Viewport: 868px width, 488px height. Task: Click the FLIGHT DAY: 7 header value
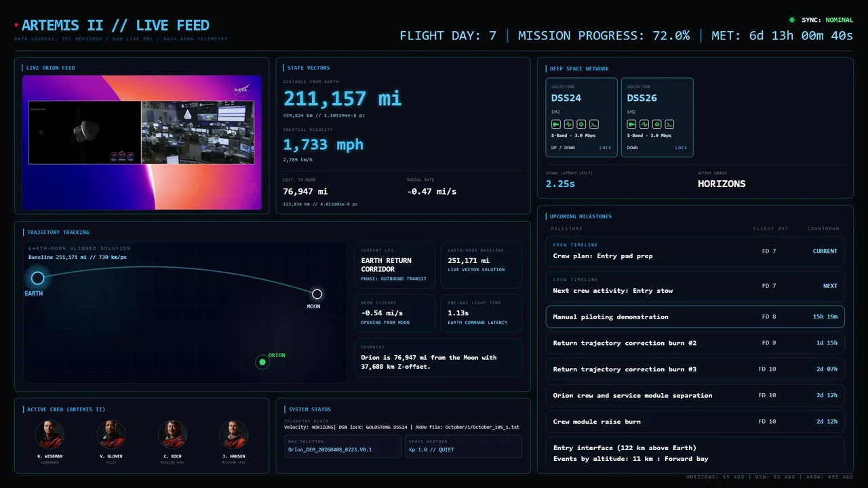coord(448,35)
